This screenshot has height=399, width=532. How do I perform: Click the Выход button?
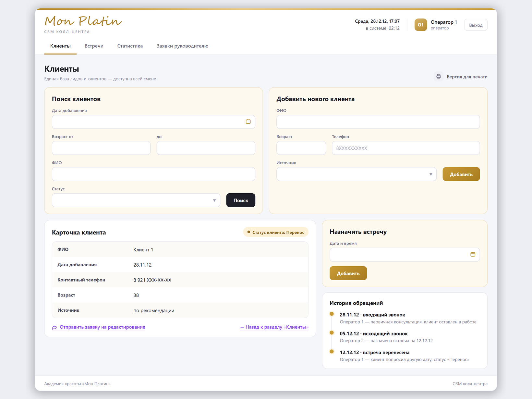(476, 25)
